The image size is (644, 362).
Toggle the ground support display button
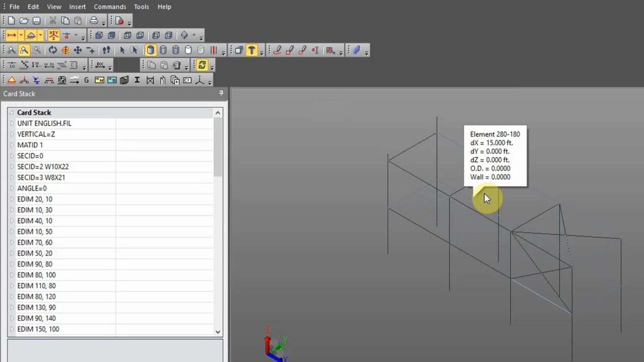tap(31, 35)
